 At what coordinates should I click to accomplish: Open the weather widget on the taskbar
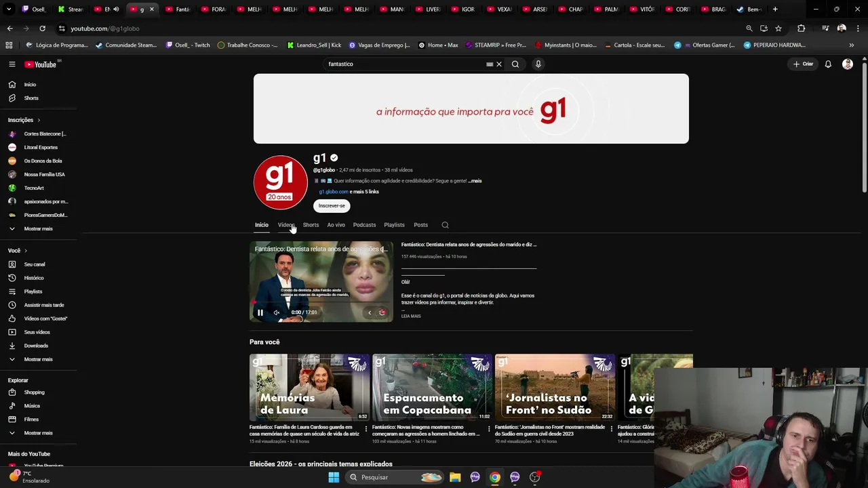pyautogui.click(x=31, y=477)
